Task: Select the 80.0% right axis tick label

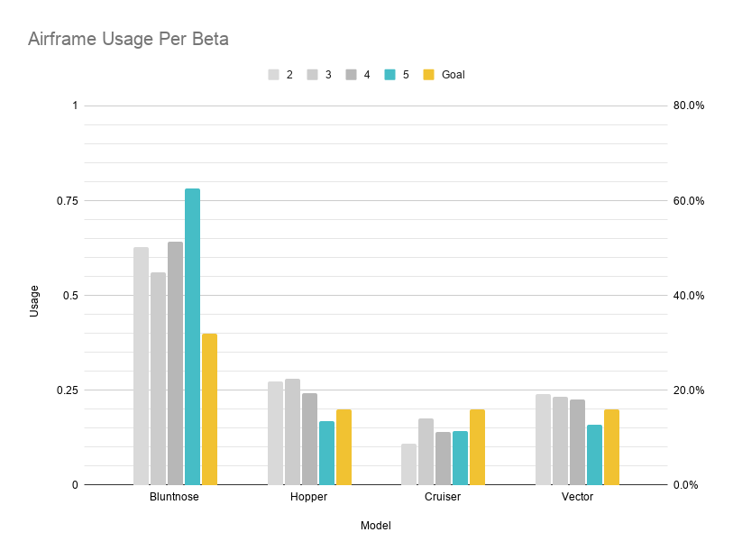Action: tap(688, 106)
